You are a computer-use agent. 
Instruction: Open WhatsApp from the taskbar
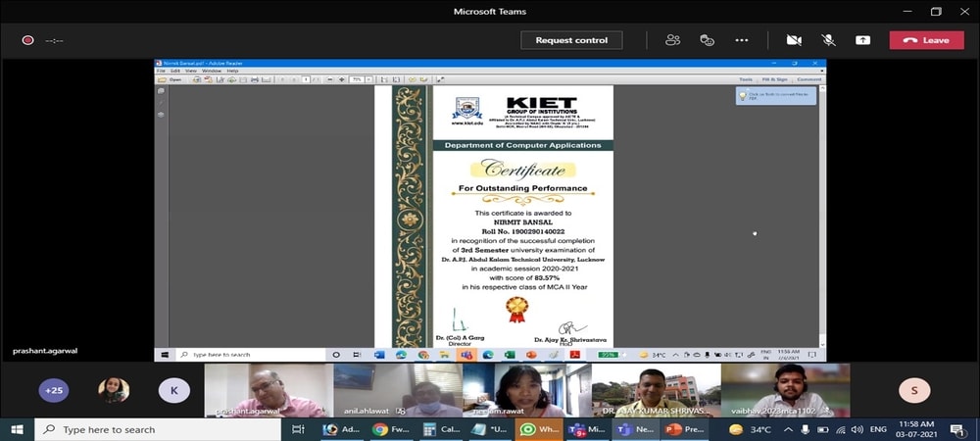[x=540, y=429]
